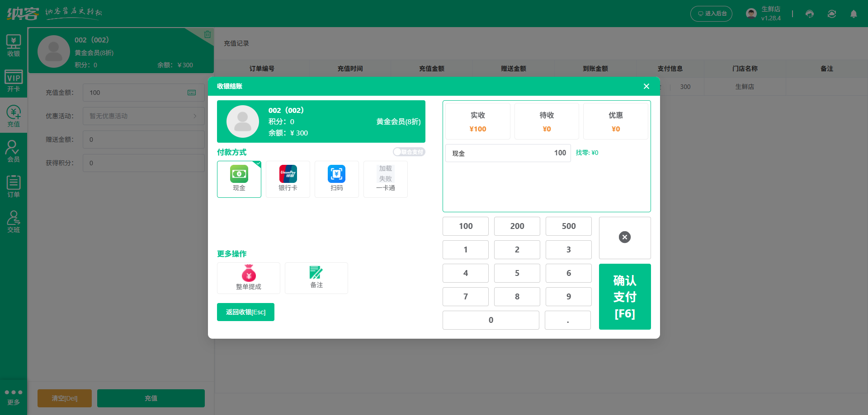Go to 订单 orders in sidebar

point(14,187)
